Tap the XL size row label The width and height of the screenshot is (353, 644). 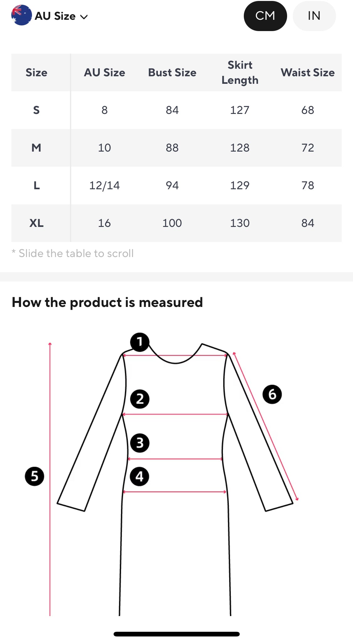point(36,223)
